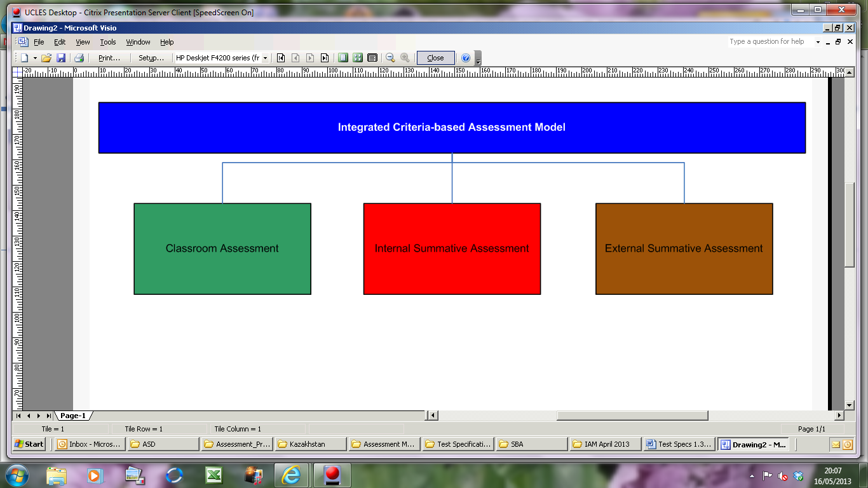Click the last page tab navigation arrow

[49, 416]
